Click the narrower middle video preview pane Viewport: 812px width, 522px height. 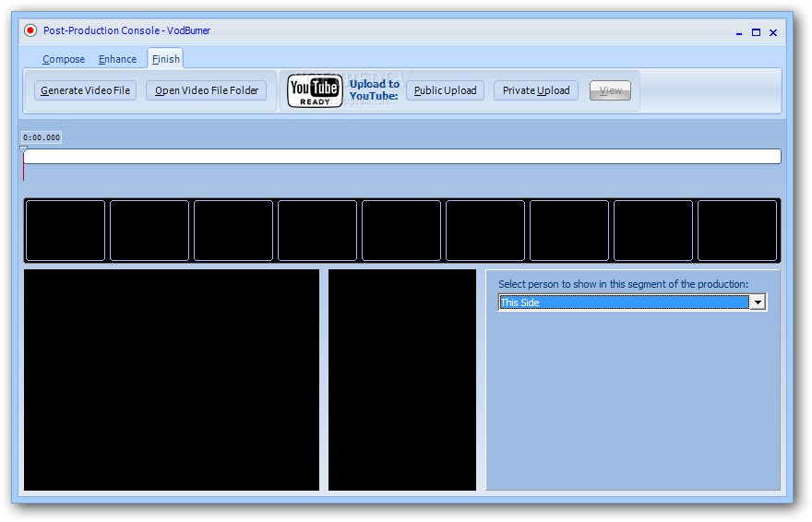(x=402, y=380)
